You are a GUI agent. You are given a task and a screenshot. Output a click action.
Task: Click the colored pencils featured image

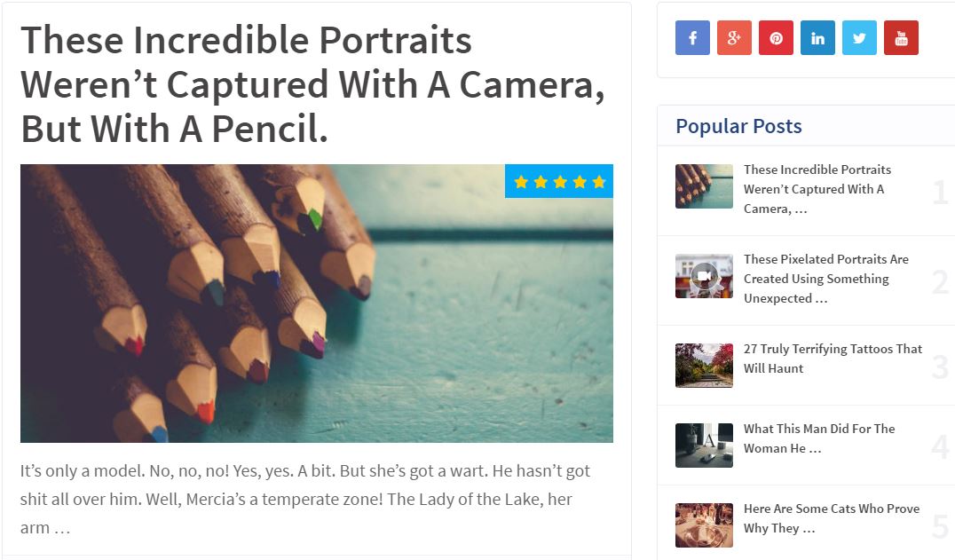[x=316, y=303]
